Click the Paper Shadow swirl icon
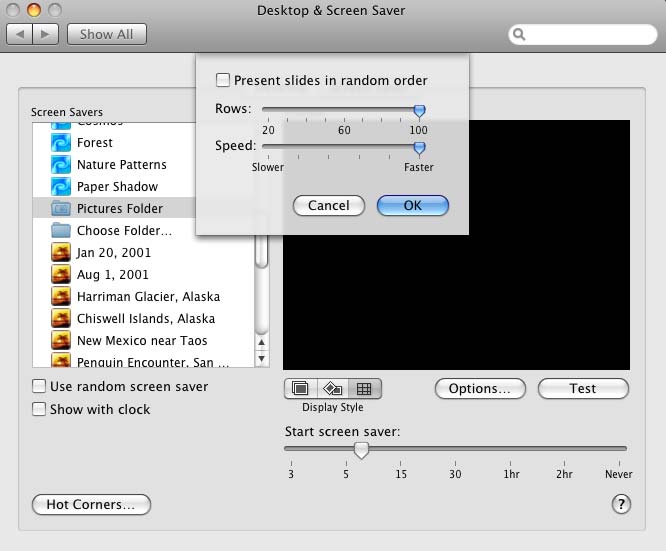 (x=61, y=187)
